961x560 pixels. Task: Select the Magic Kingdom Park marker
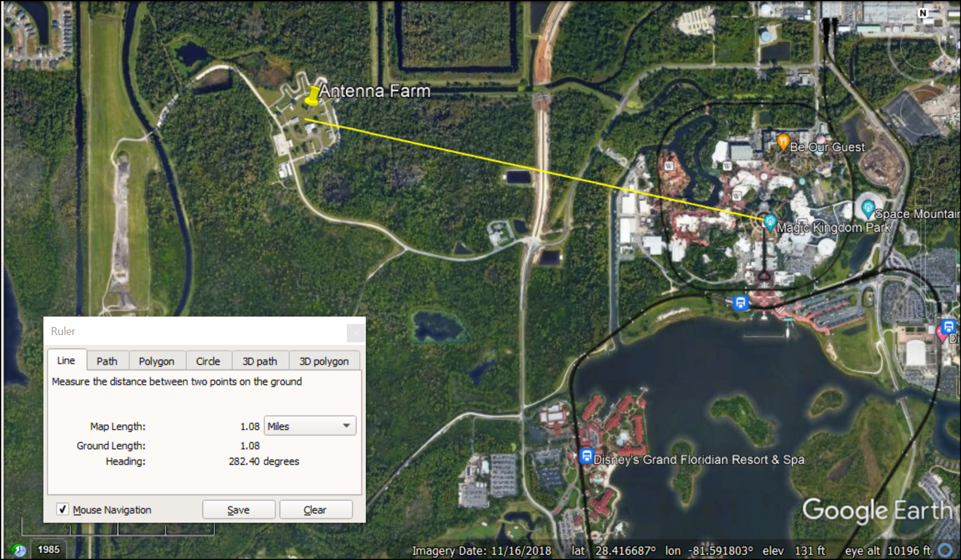coord(770,221)
